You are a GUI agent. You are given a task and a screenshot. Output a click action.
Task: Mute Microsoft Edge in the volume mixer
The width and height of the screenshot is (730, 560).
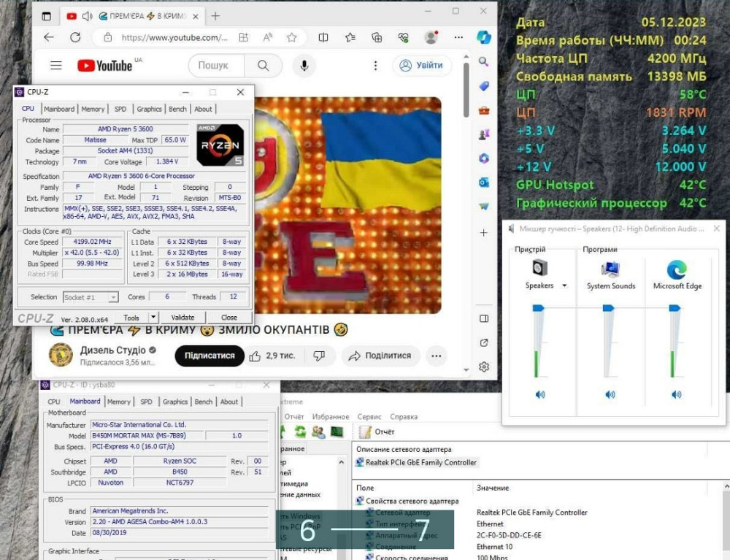(677, 395)
